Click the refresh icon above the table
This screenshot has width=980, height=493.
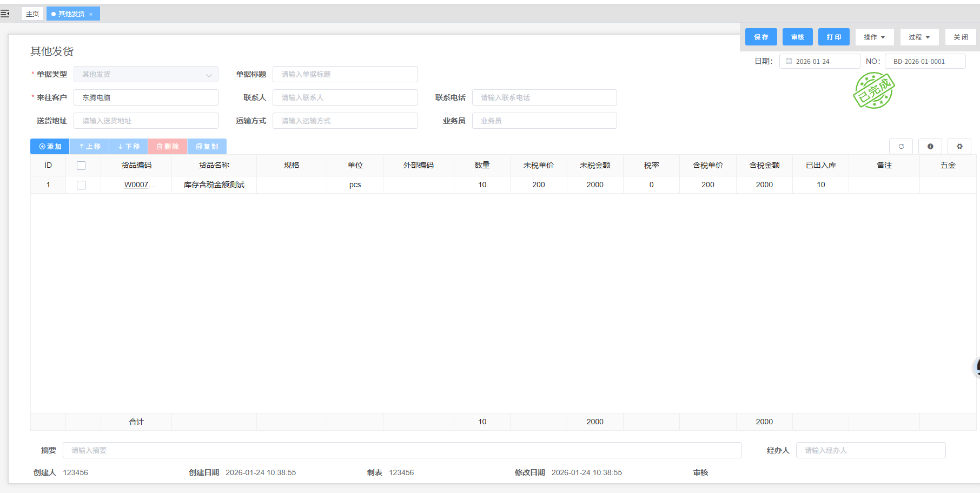click(900, 147)
